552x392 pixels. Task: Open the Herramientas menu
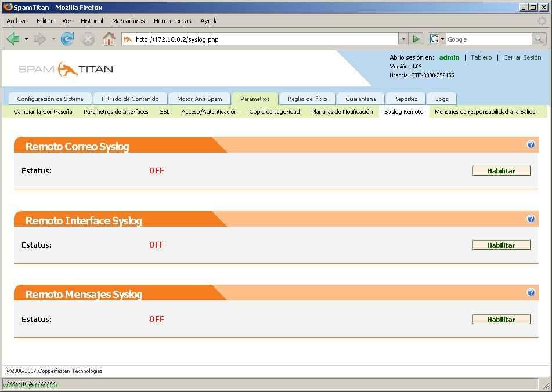(172, 21)
